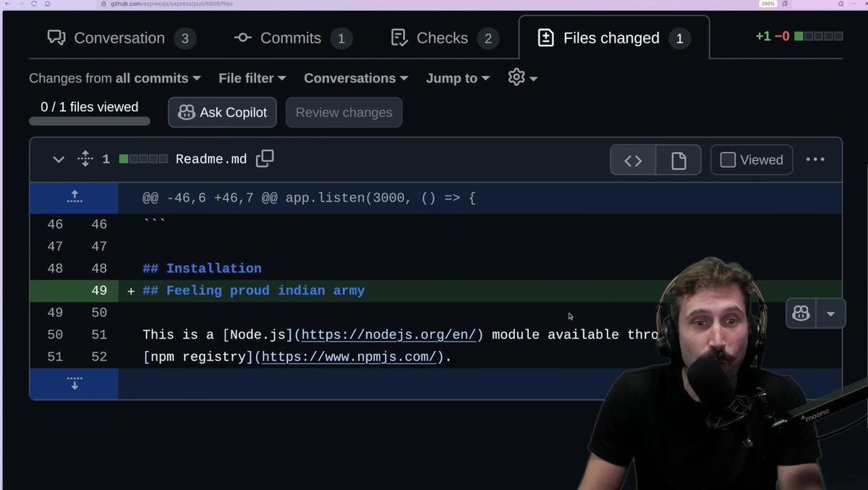The image size is (868, 490).
Task: Collapse the Readme.md file diff chevron
Action: point(59,159)
